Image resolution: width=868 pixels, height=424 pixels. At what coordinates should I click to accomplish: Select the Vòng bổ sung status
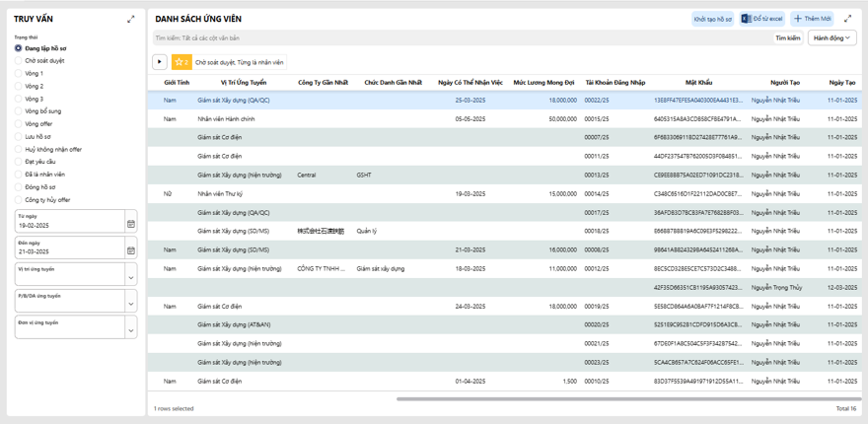19,111
